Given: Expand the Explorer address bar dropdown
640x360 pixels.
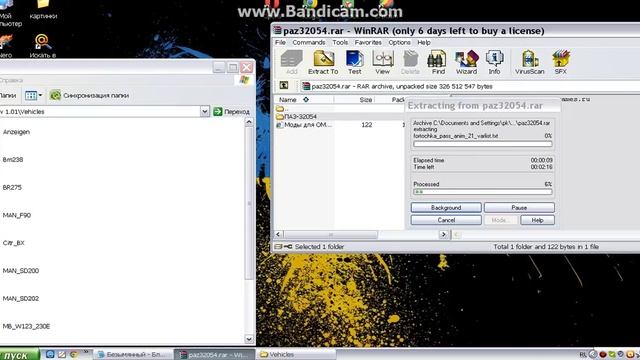Looking at the screenshot, I should click(204, 111).
